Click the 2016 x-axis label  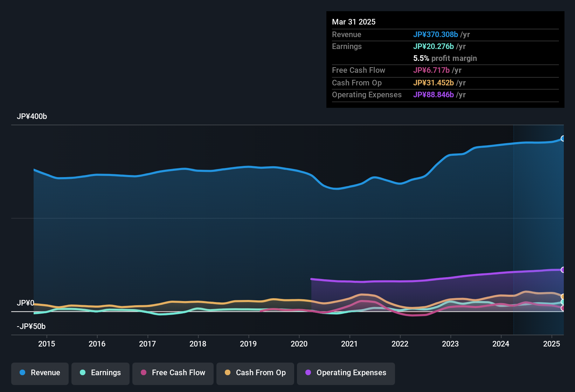tap(97, 344)
